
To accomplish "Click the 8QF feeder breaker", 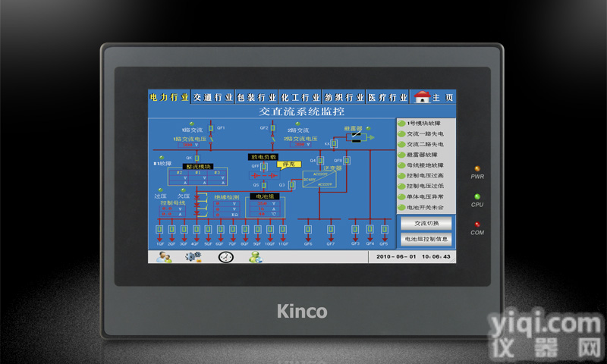I will 245,229.
